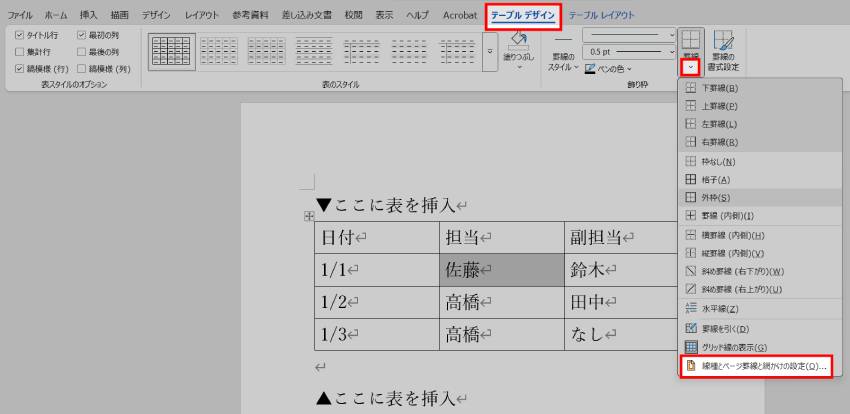Open the ペンの色 (Pen Color) picker
Image resolution: width=850 pixels, height=414 pixels.
612,68
